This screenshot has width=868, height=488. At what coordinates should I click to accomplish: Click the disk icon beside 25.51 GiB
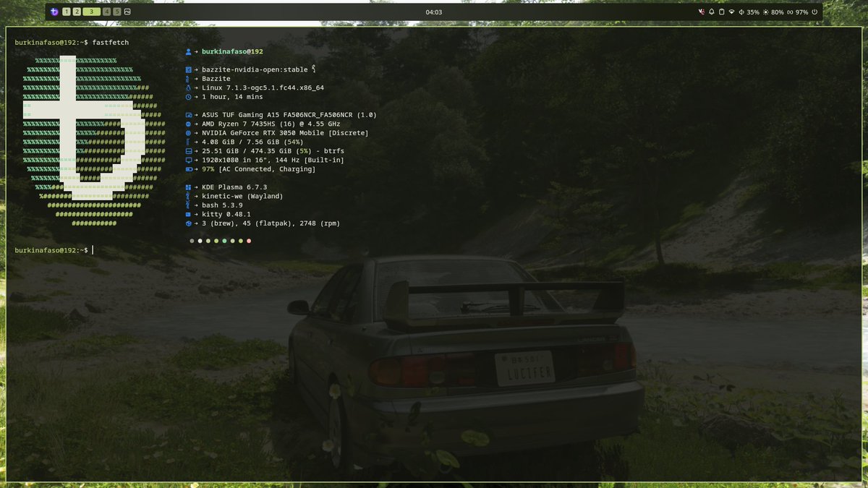tap(188, 151)
